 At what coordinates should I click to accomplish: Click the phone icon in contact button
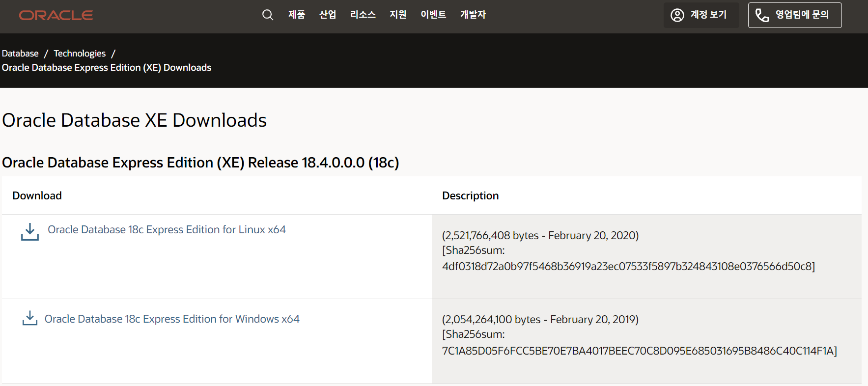762,15
